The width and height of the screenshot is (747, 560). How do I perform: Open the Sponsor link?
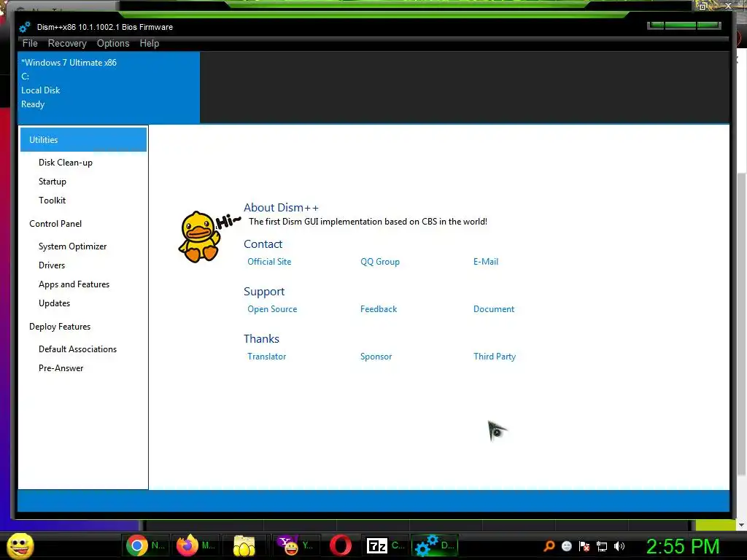376,356
